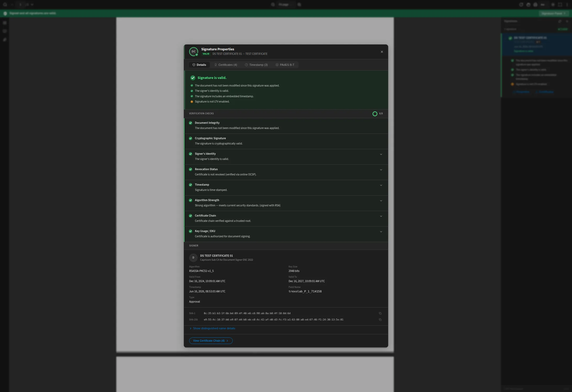Click the Signer's Identity check icon
Screen dimensions: 572x392
pos(190,154)
